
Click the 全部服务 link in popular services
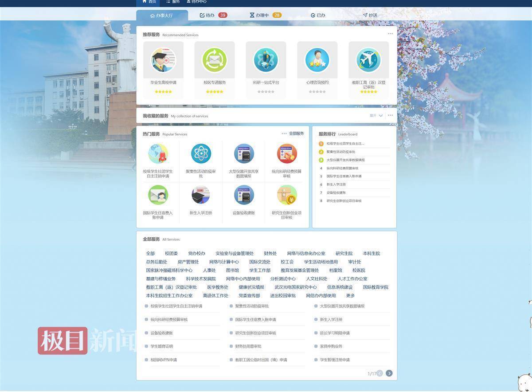coord(296,133)
